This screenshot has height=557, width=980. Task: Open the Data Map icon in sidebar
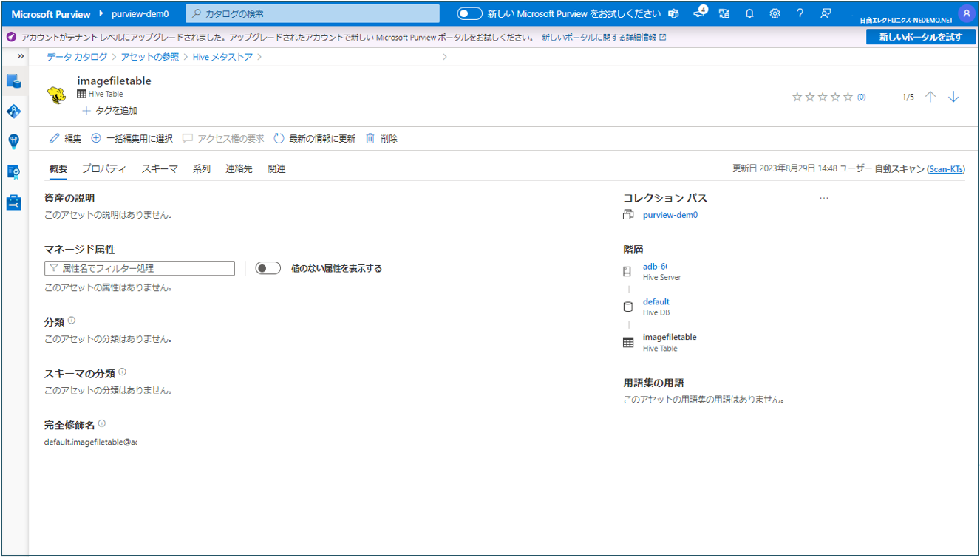tap(13, 112)
